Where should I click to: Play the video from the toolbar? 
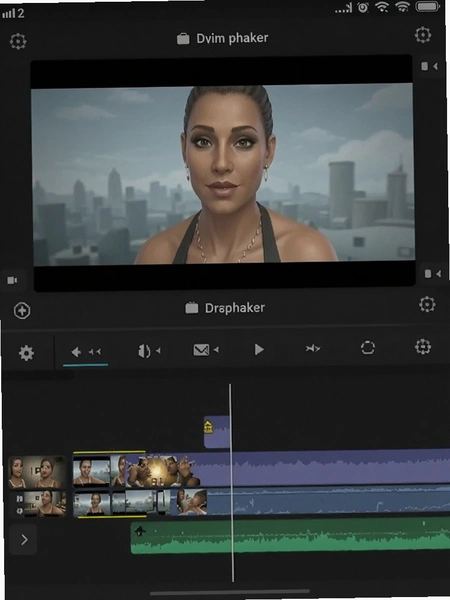point(259,349)
